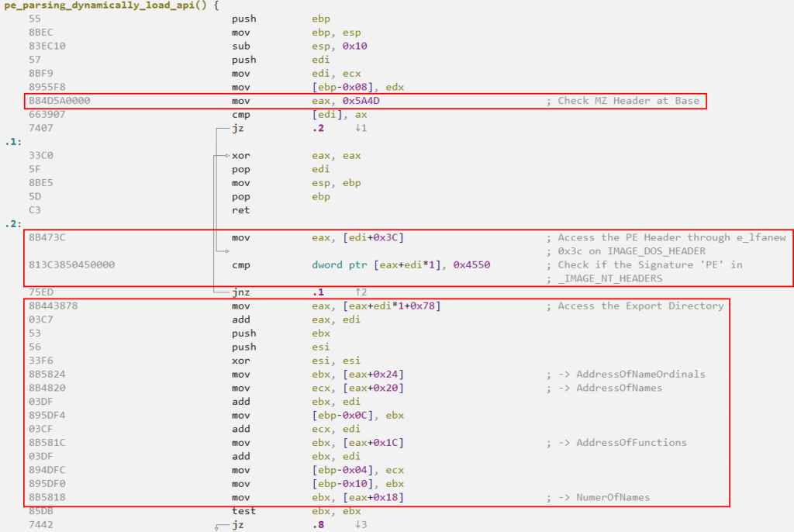Click the 'test' instruction mnemonic
The image size is (794, 532).
click(x=243, y=511)
